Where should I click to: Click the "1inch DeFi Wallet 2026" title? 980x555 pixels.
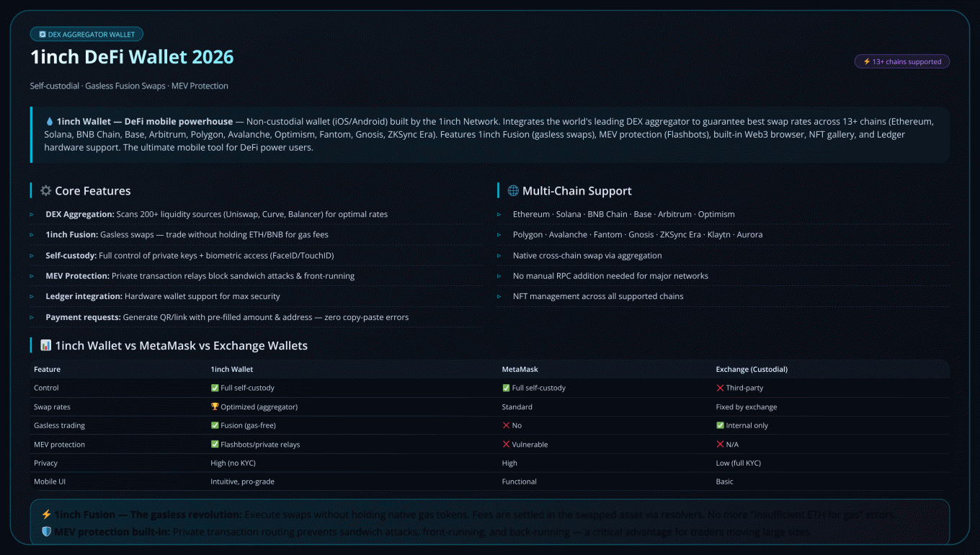click(x=132, y=57)
